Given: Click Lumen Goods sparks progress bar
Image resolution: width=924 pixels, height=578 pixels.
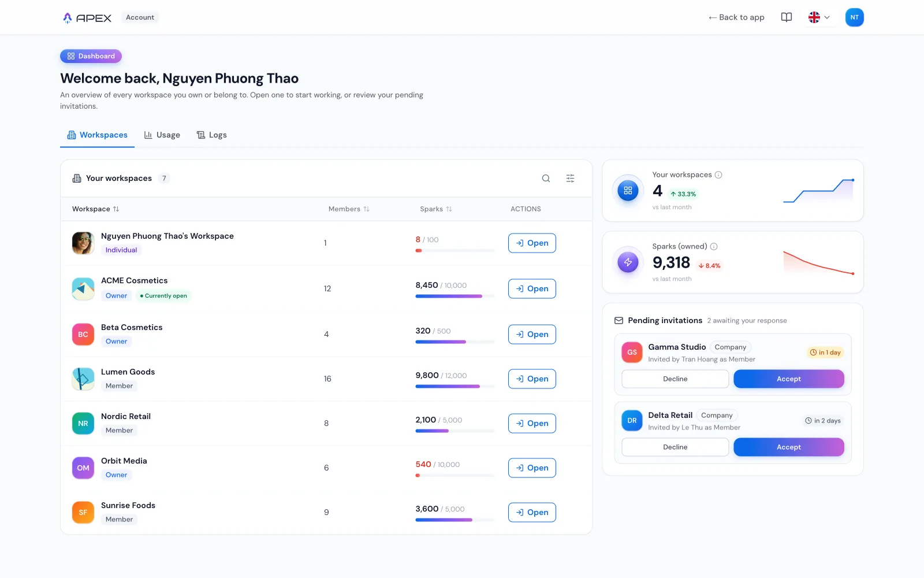Looking at the screenshot, I should (x=455, y=386).
